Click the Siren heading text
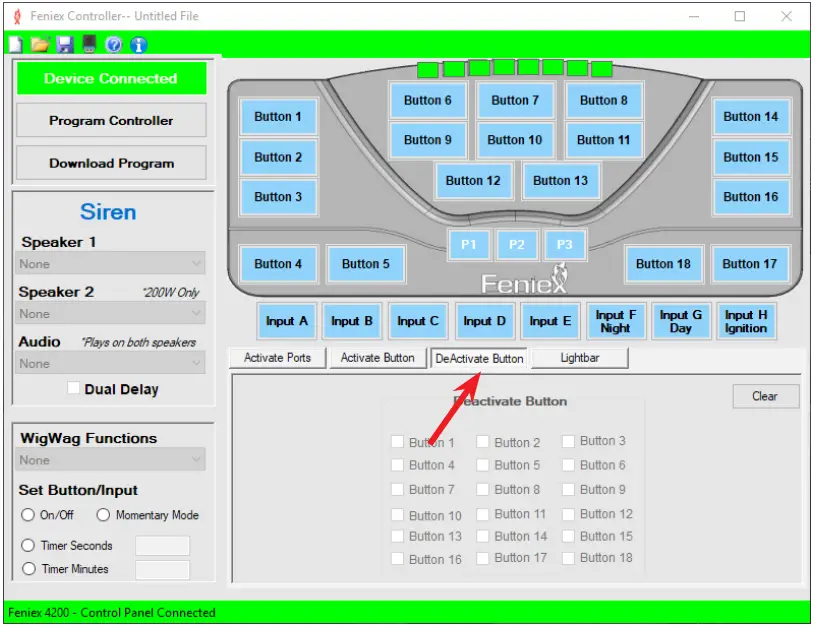This screenshot has height=628, width=817. pyautogui.click(x=108, y=212)
